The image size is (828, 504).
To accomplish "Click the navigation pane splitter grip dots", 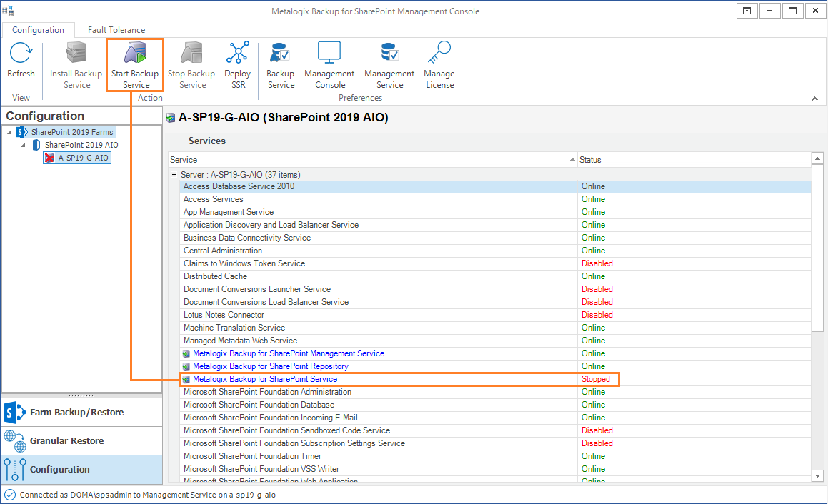I will (x=82, y=395).
